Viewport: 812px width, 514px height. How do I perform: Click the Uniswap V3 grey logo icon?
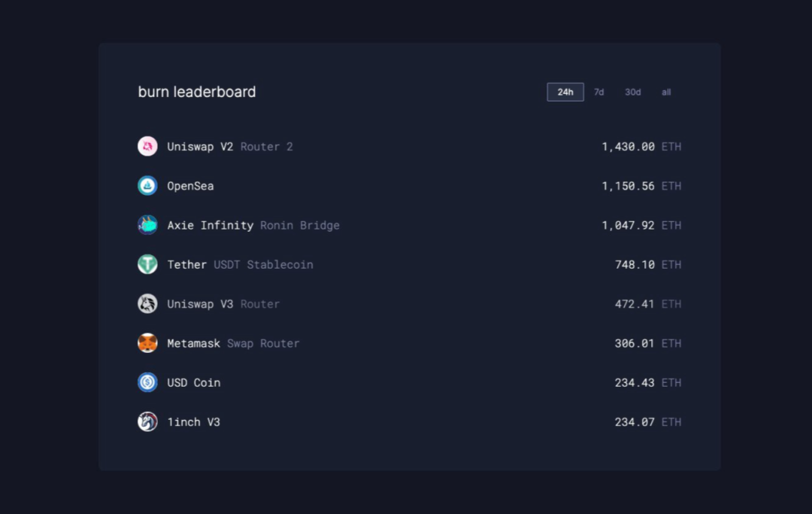pos(147,303)
